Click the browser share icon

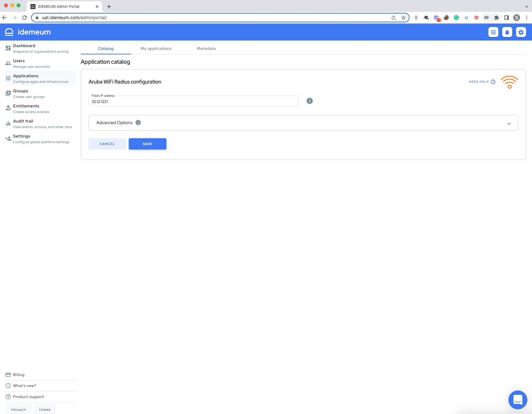394,18
